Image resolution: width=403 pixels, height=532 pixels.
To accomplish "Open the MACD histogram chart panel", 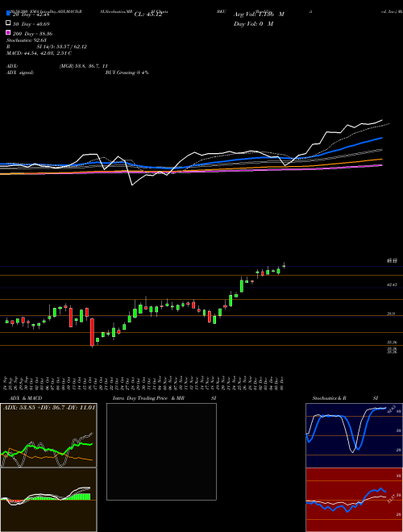I will tap(48, 500).
